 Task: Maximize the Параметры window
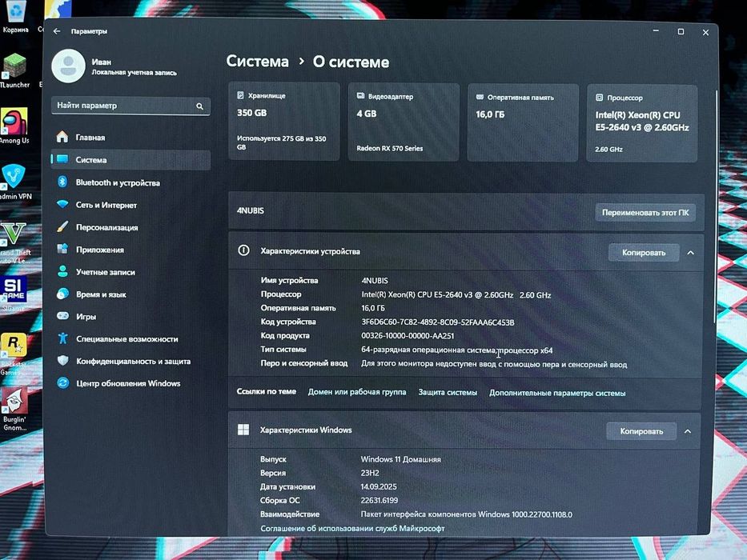click(x=681, y=31)
